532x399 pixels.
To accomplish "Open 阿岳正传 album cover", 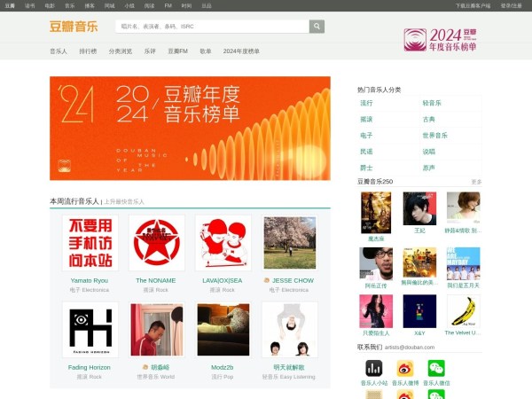I will (376, 264).
